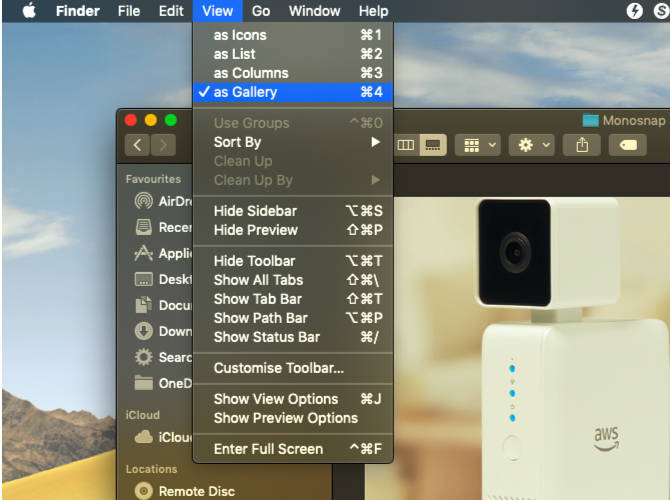This screenshot has height=500, width=670.
Task: Click the Monosnap folder title icon
Action: [591, 121]
